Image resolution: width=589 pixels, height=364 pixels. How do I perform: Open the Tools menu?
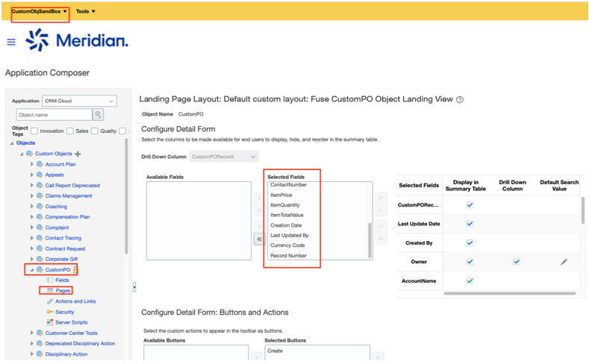coord(86,11)
